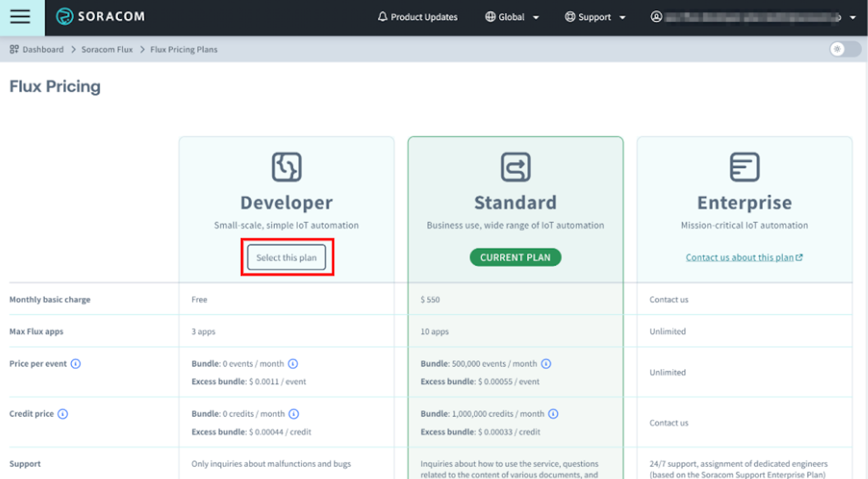Screen dimensions: 868x479
Task: Toggle the light/dark theme switch
Action: 844,49
